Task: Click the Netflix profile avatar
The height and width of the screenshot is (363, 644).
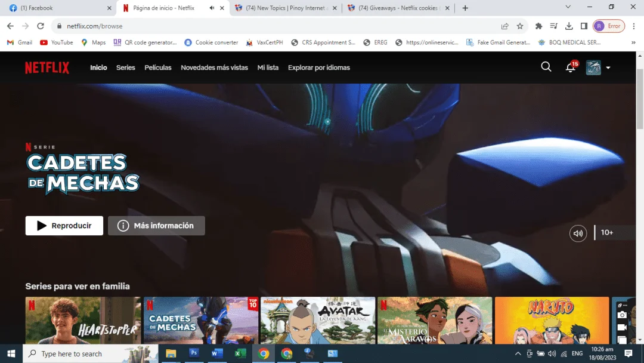Action: pyautogui.click(x=593, y=67)
